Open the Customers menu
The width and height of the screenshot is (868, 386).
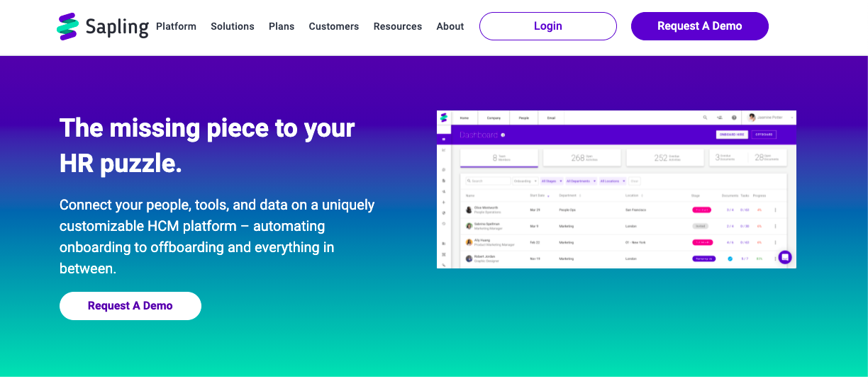[333, 26]
